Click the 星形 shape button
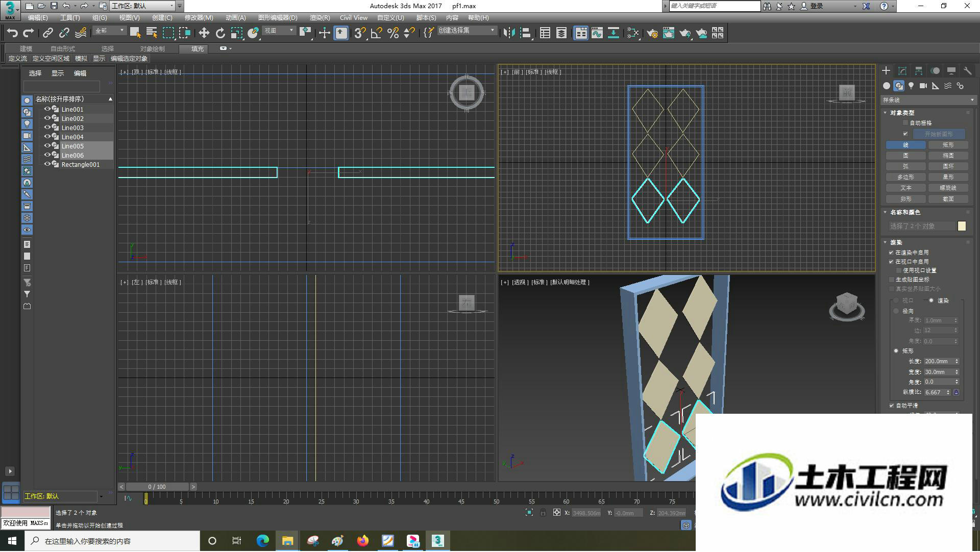Image resolution: width=980 pixels, height=552 pixels. pos(948,177)
